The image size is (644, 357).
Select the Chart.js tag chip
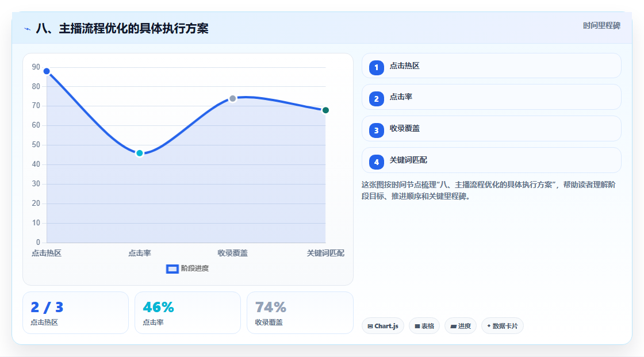[x=383, y=326]
